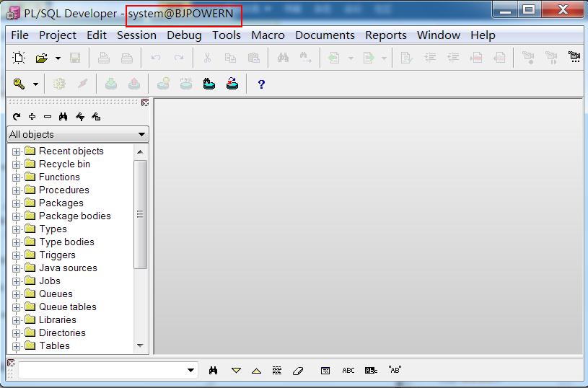Expand the Procedures folder

pos(16,190)
